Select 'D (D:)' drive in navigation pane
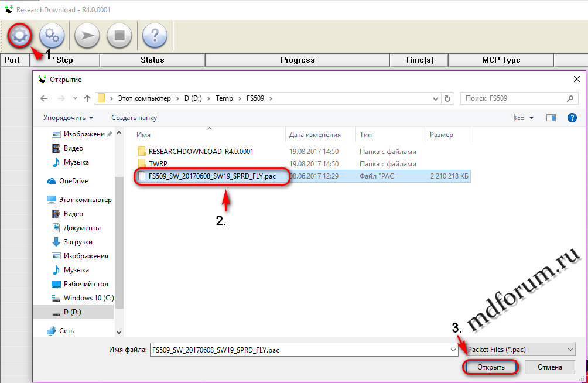This screenshot has height=383, width=588. click(72, 312)
